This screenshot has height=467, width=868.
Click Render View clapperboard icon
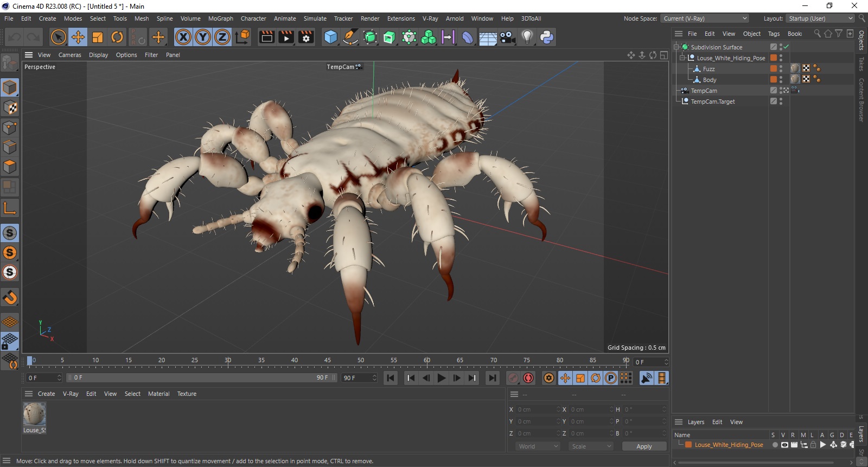266,37
